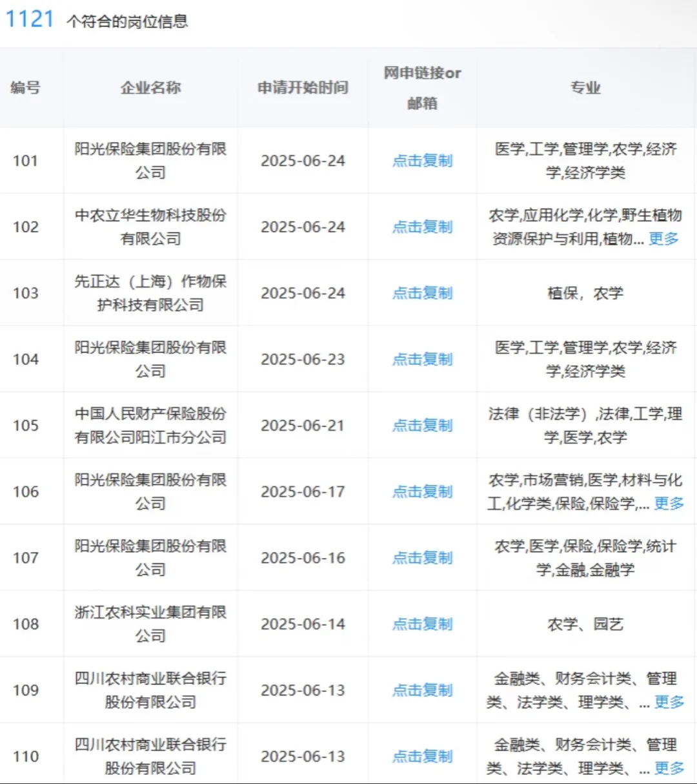Image resolution: width=697 pixels, height=784 pixels.
Task: Select company name in row 101
Action: (151, 161)
